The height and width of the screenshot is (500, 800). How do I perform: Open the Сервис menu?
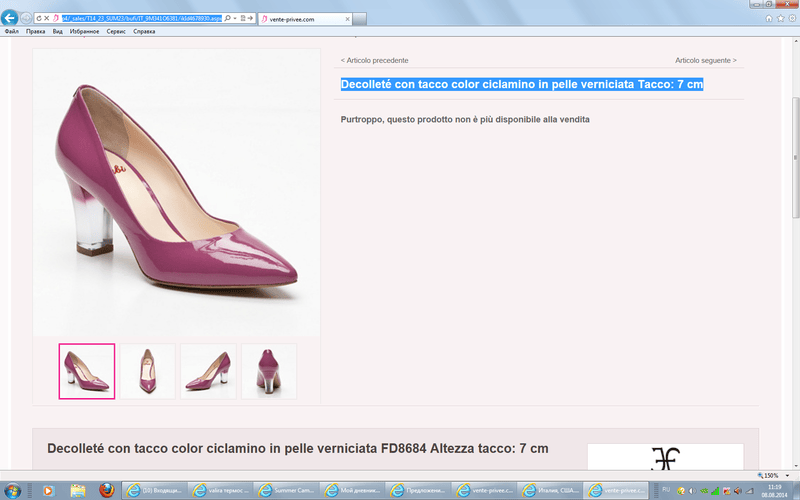[x=116, y=31]
